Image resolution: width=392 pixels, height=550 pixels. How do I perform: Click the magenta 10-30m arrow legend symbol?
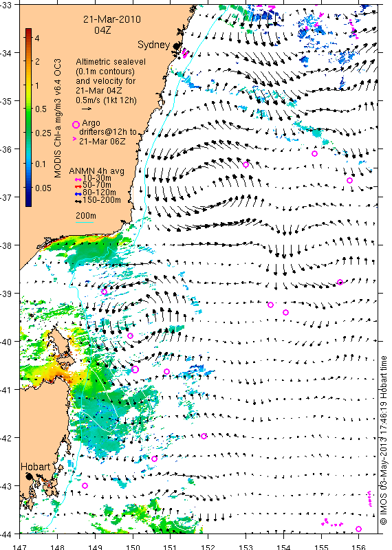click(x=78, y=179)
